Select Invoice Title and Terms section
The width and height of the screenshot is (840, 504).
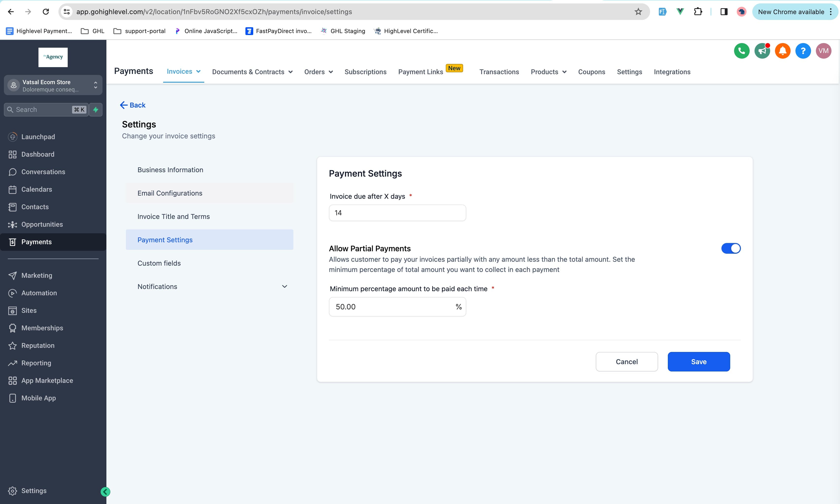(x=209, y=217)
